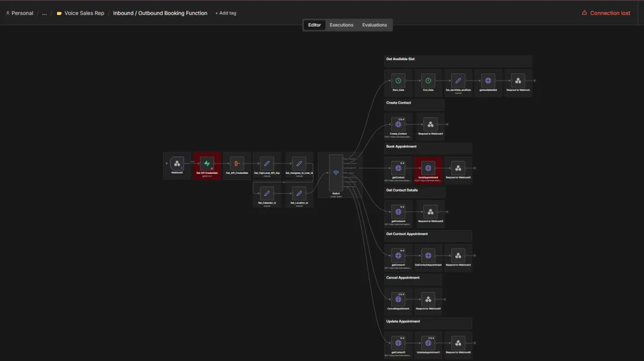
Task: Open the Get_API_Credentials merge node
Action: point(237,164)
